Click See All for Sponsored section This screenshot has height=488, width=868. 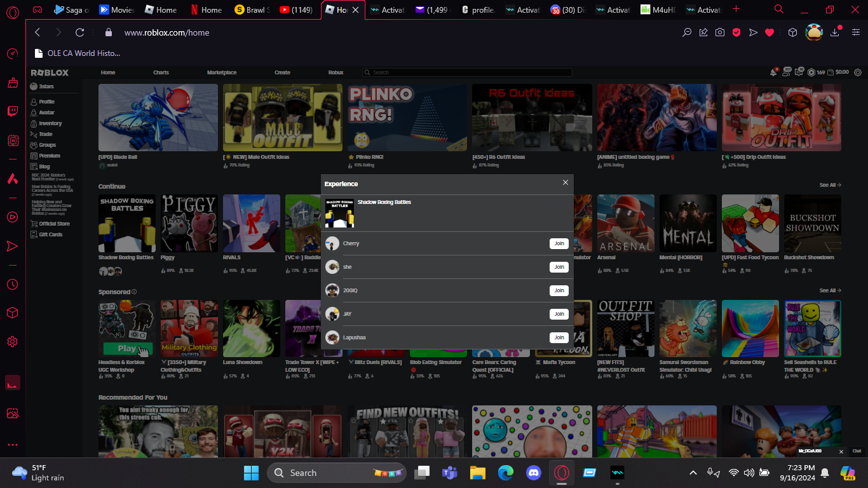(830, 290)
